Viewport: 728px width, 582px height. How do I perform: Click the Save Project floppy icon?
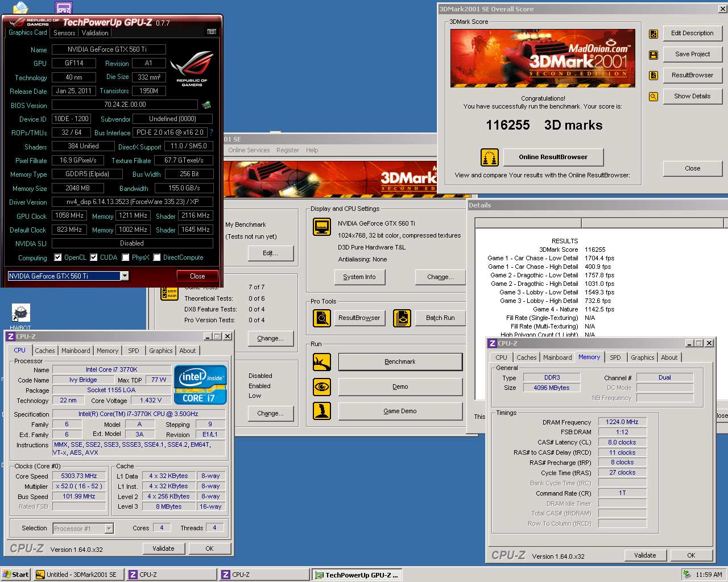click(x=653, y=55)
